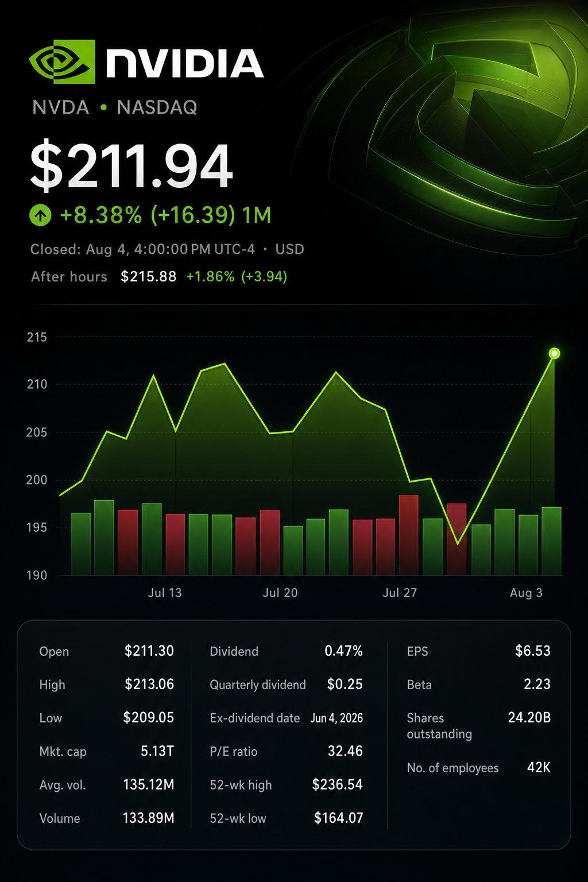Click the Shares outstanding label
This screenshot has height=882, width=588.
439,726
